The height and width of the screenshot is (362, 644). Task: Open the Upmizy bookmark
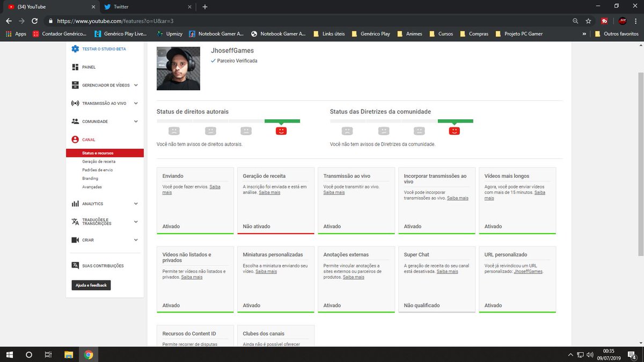(170, 34)
